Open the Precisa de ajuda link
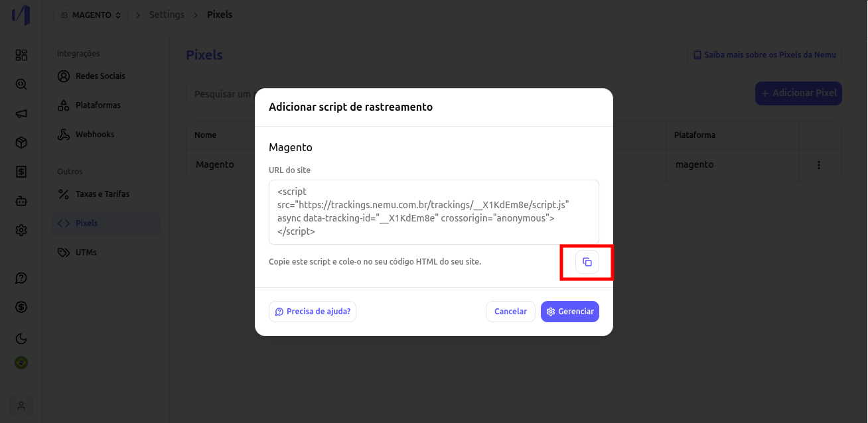This screenshot has height=423, width=868. [313, 312]
